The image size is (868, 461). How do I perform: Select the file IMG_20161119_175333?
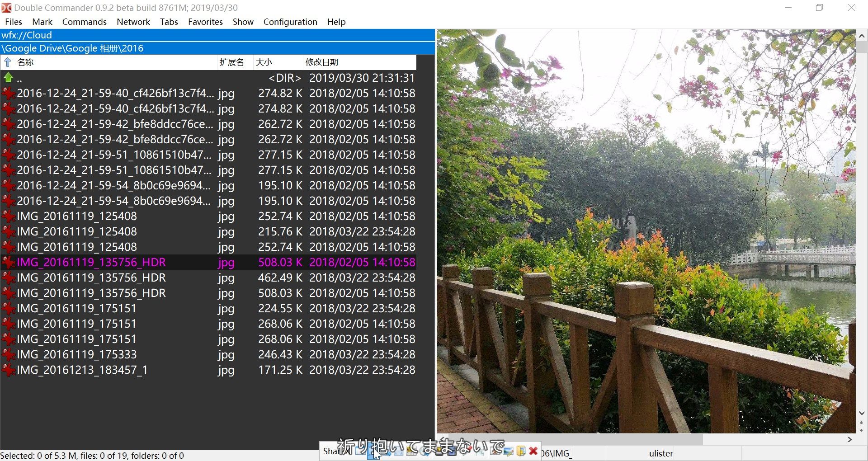click(77, 354)
